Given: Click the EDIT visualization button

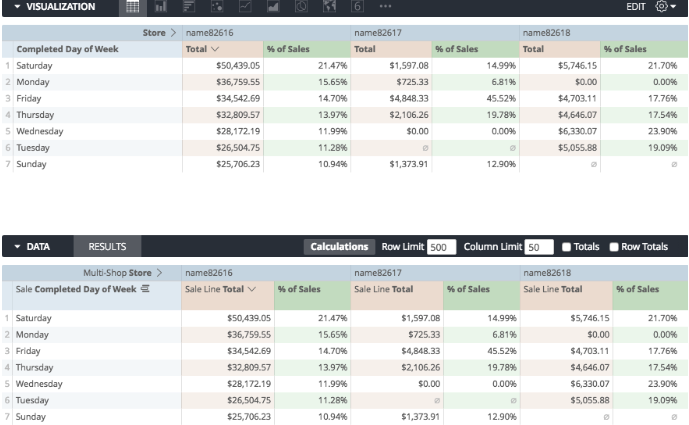Looking at the screenshot, I should point(636,7).
